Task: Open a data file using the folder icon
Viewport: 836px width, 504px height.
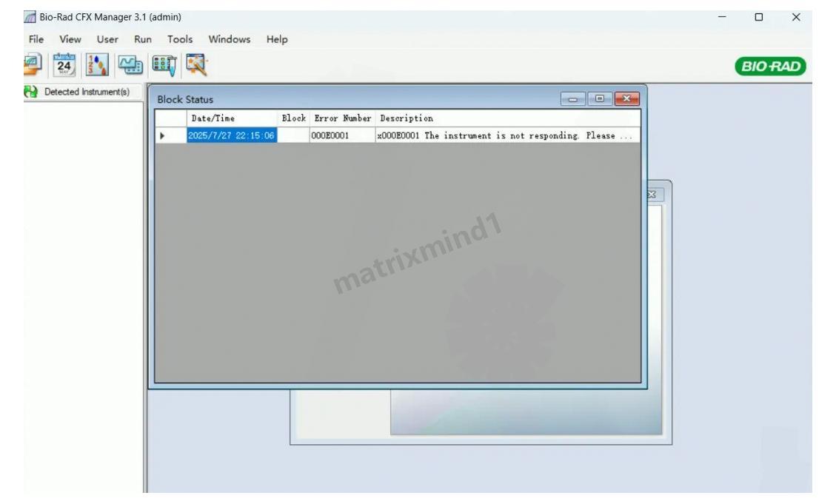Action: pos(33,65)
